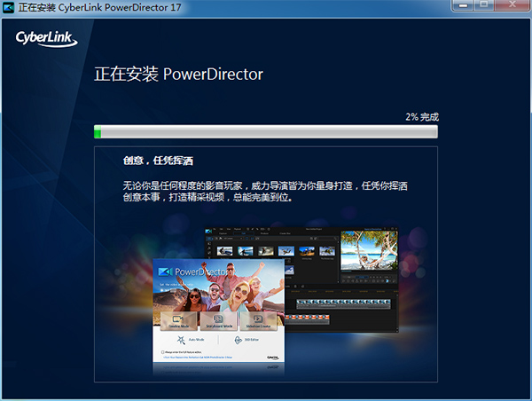The image size is (532, 401).
Task: Click the "正在安装 PowerDirector" heading
Action: click(178, 74)
